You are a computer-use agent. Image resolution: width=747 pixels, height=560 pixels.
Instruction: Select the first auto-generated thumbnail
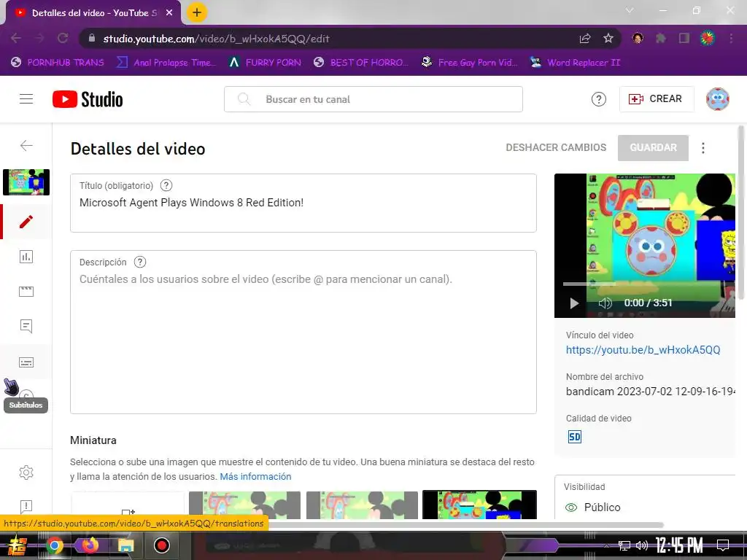244,506
